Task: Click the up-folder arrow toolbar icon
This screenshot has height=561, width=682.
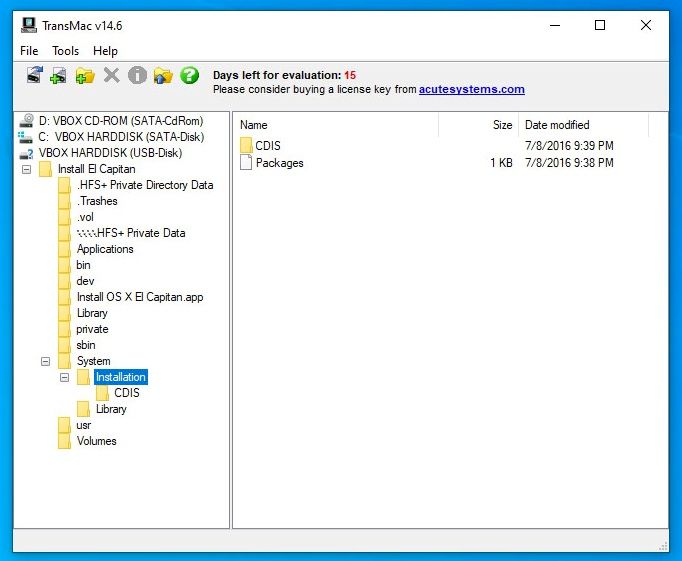Action: pyautogui.click(x=163, y=75)
